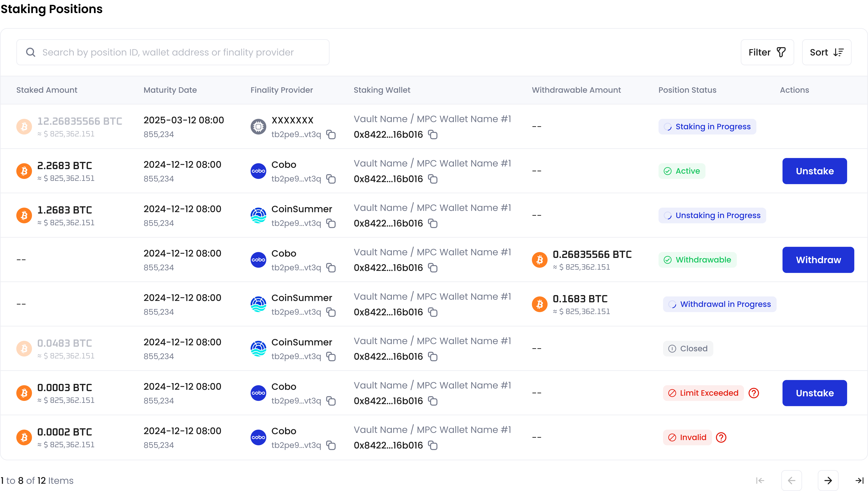Click the Position Status column header
Screen dimensions: 868x491
pyautogui.click(x=687, y=90)
